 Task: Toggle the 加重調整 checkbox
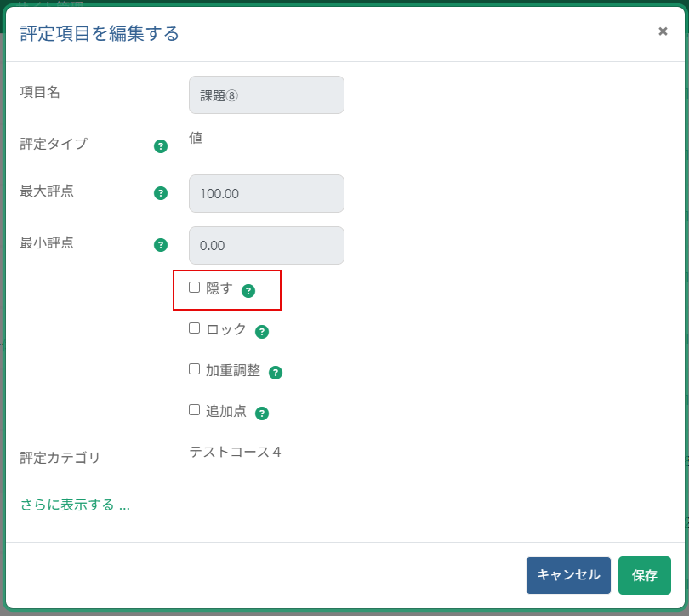pos(194,369)
